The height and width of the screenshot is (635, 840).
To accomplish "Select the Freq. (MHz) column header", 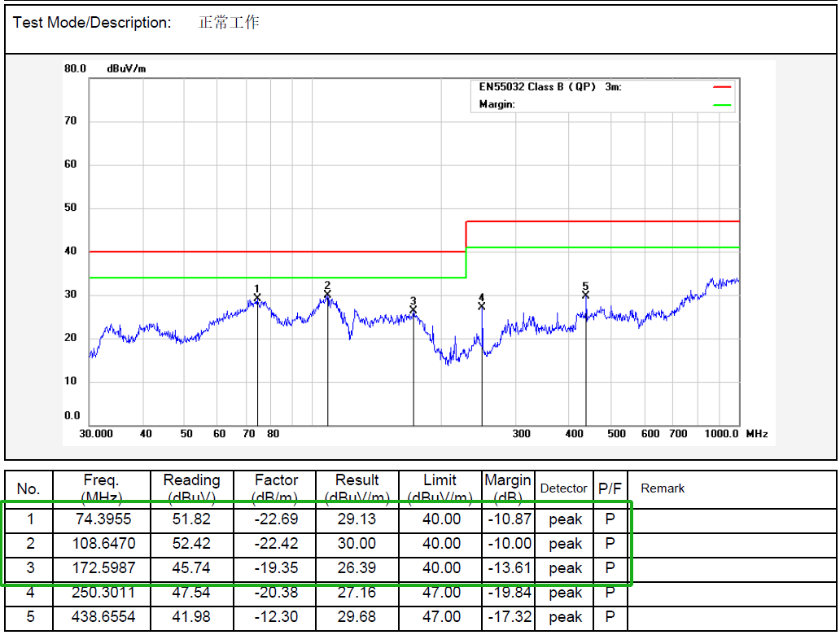I will [101, 488].
